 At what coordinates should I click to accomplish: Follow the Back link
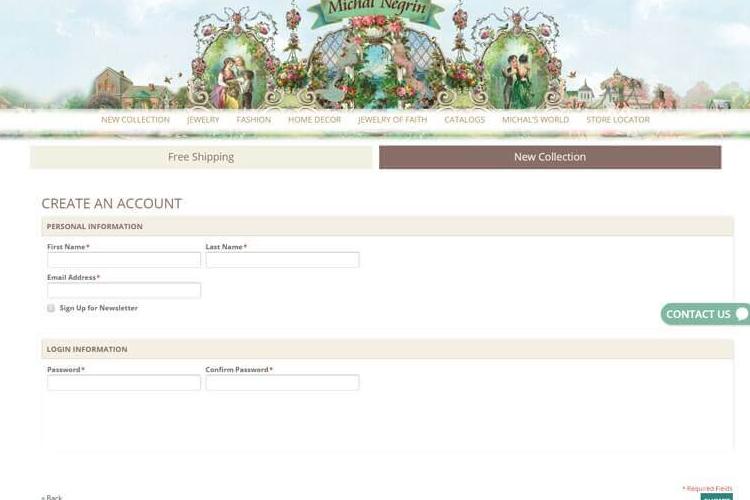[52, 497]
